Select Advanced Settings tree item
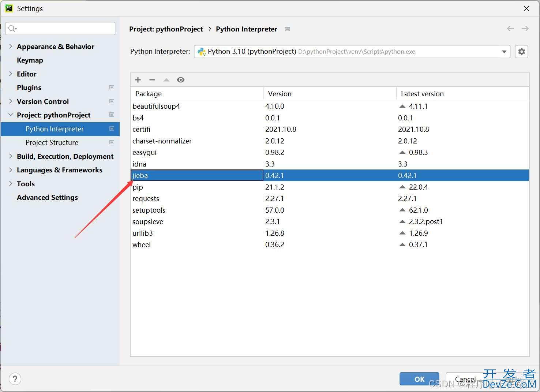This screenshot has width=540, height=392. [x=47, y=197]
